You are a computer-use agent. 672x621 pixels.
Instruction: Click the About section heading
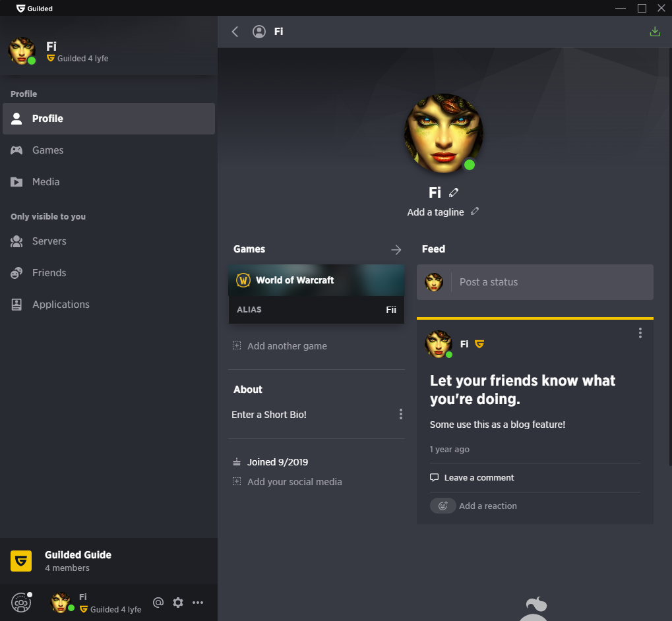[x=248, y=390]
